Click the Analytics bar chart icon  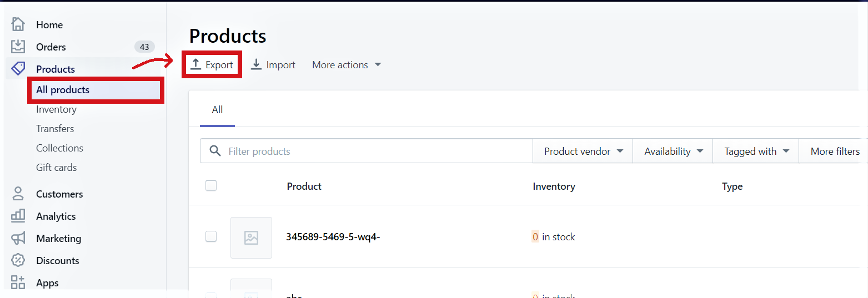(x=18, y=216)
